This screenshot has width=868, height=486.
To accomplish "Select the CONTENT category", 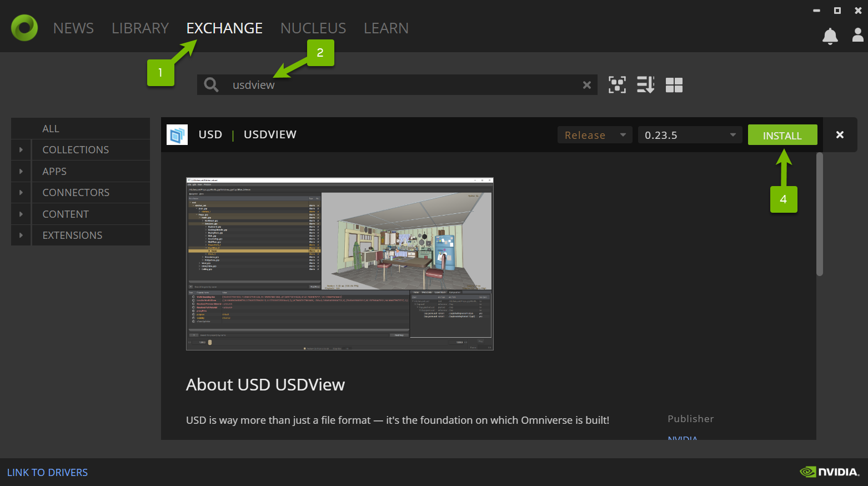I will pyautogui.click(x=91, y=214).
